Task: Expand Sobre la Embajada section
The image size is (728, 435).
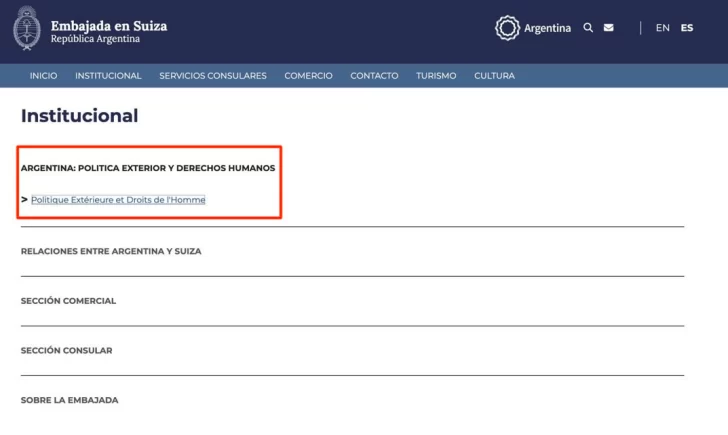Action: coord(69,400)
